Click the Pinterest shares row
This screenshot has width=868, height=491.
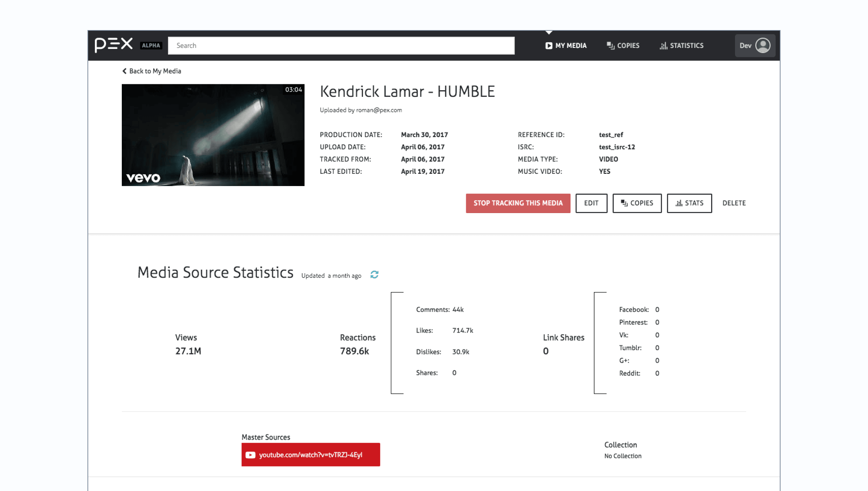coord(639,322)
